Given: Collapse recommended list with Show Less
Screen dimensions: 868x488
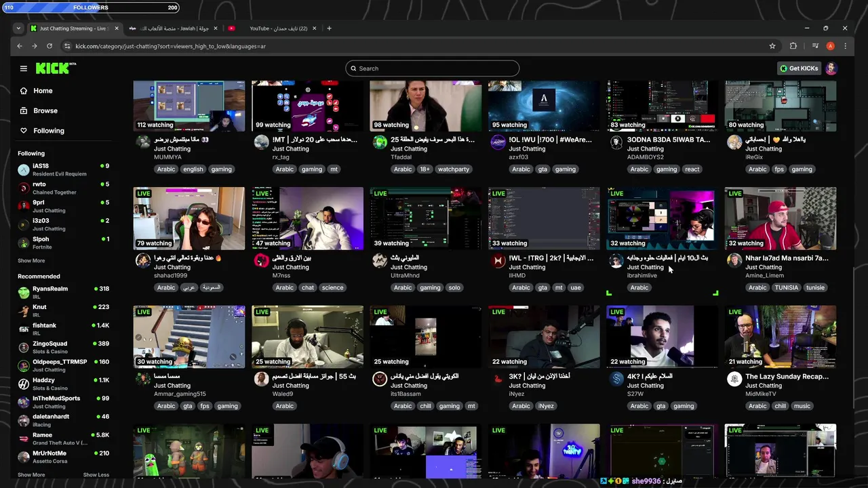Looking at the screenshot, I should 96,475.
